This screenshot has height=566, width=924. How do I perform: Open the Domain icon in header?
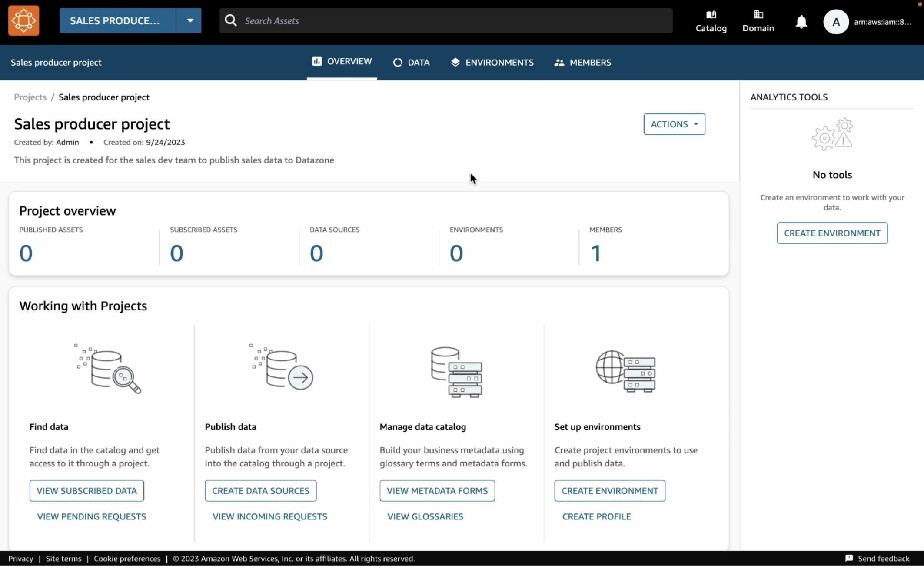pyautogui.click(x=758, y=21)
